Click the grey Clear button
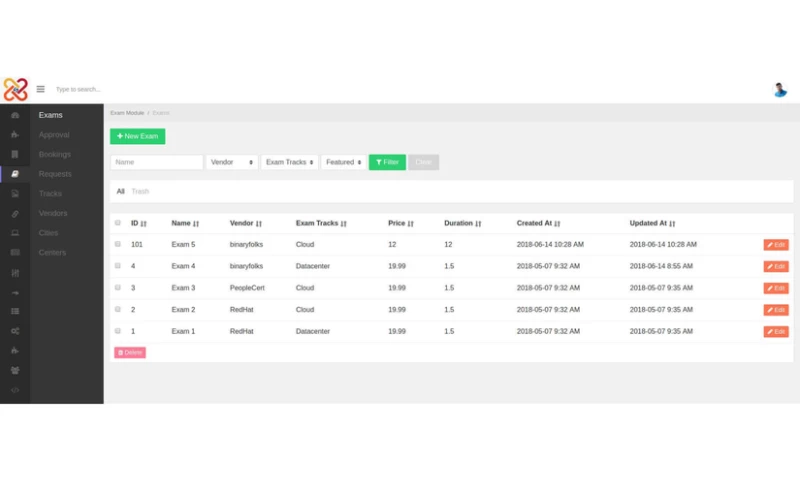Image resolution: width=800 pixels, height=480 pixels. point(423,162)
